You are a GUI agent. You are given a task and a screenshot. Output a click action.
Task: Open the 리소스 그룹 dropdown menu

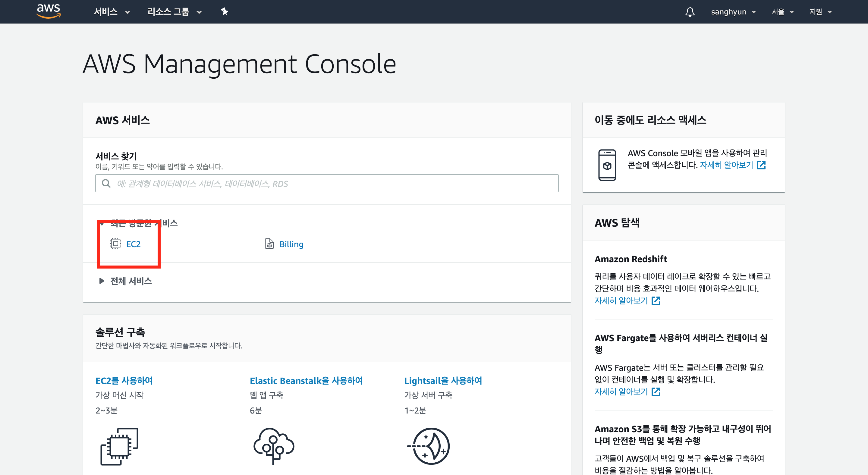pos(174,12)
